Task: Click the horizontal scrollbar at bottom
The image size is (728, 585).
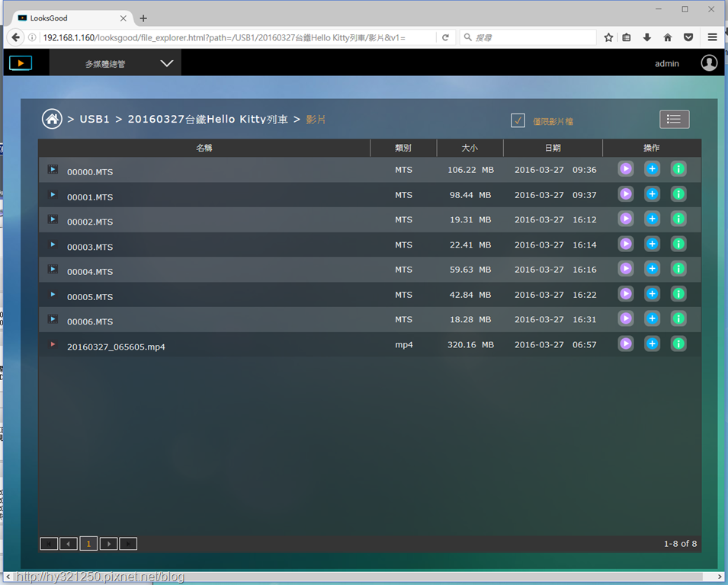Action: coord(364,577)
